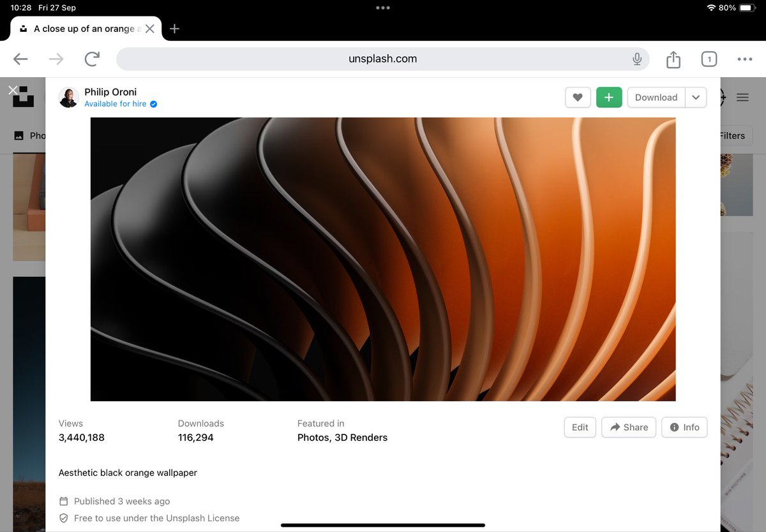Viewport: 766px width, 532px height.
Task: Click the Edit button
Action: (580, 427)
